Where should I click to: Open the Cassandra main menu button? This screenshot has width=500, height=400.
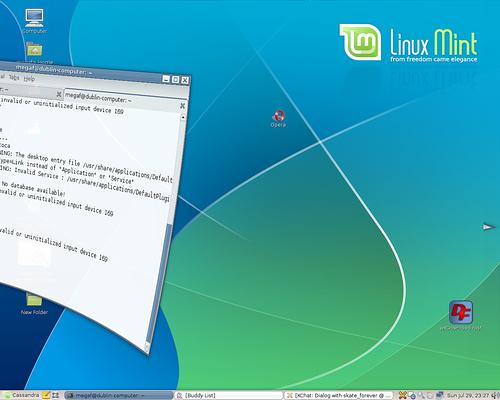21,395
